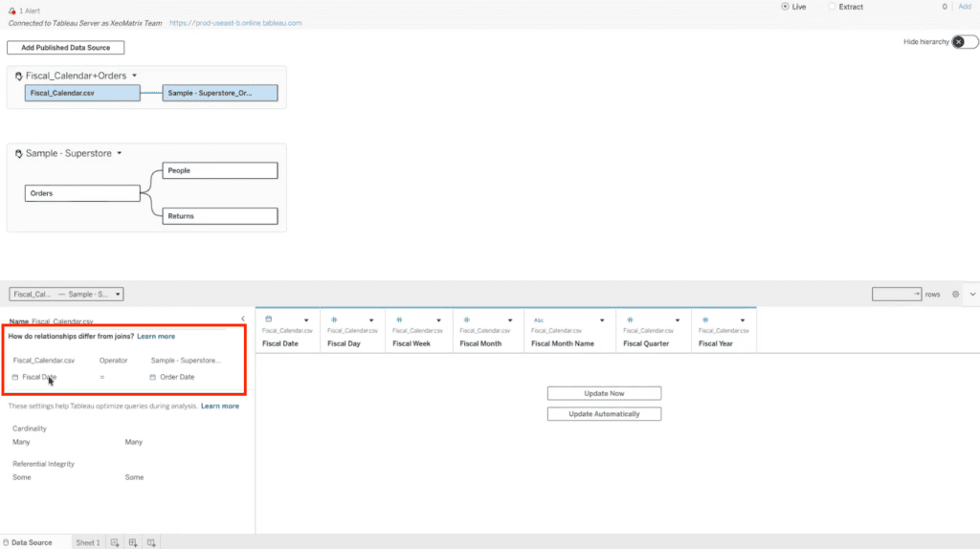Open the data grid settings gear
Viewport: 980px width, 549px height.
pyautogui.click(x=956, y=295)
